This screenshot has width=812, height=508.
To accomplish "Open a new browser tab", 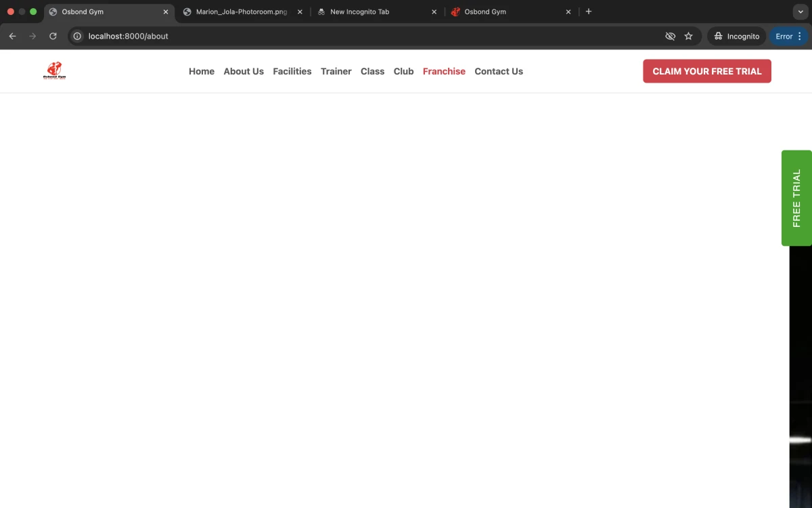I will click(589, 12).
